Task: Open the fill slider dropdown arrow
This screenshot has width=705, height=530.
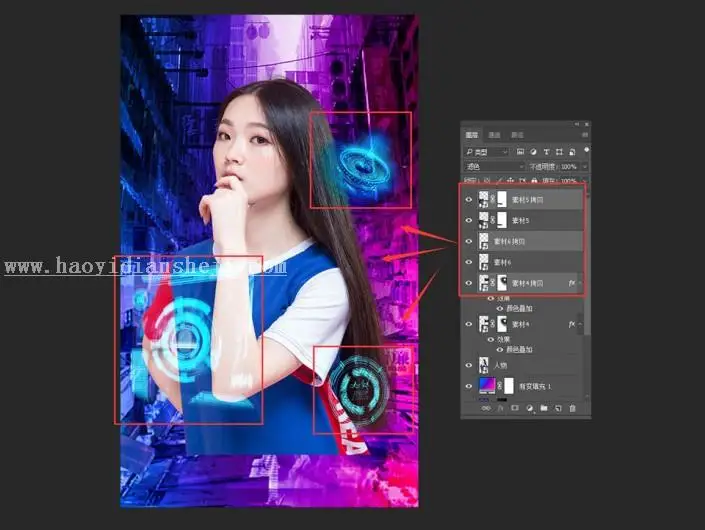Action: coord(585,180)
